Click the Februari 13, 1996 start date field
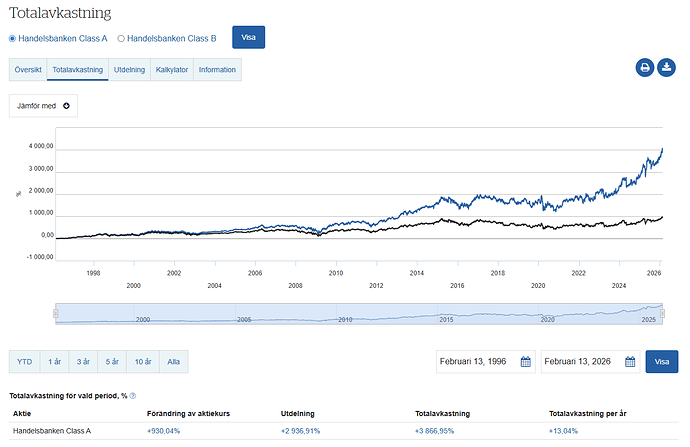690x447 pixels. tap(486, 362)
